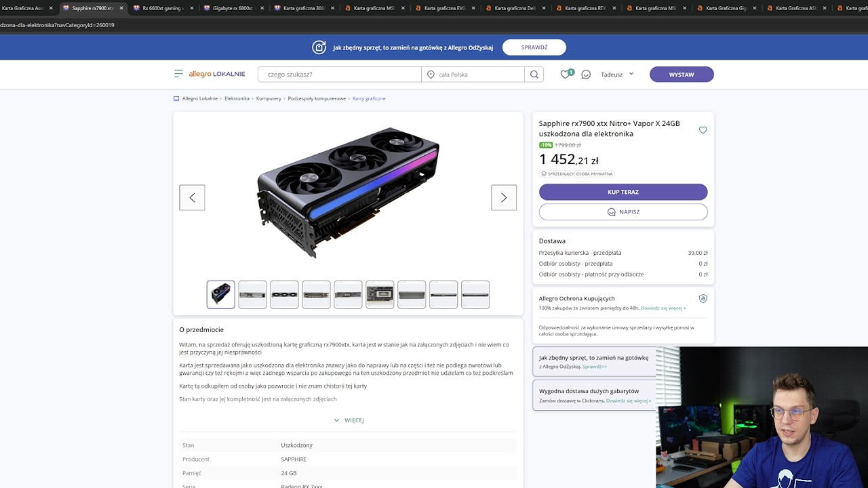Image resolution: width=868 pixels, height=488 pixels.
Task: Select the fifth product thumbnail
Action: 348,294
